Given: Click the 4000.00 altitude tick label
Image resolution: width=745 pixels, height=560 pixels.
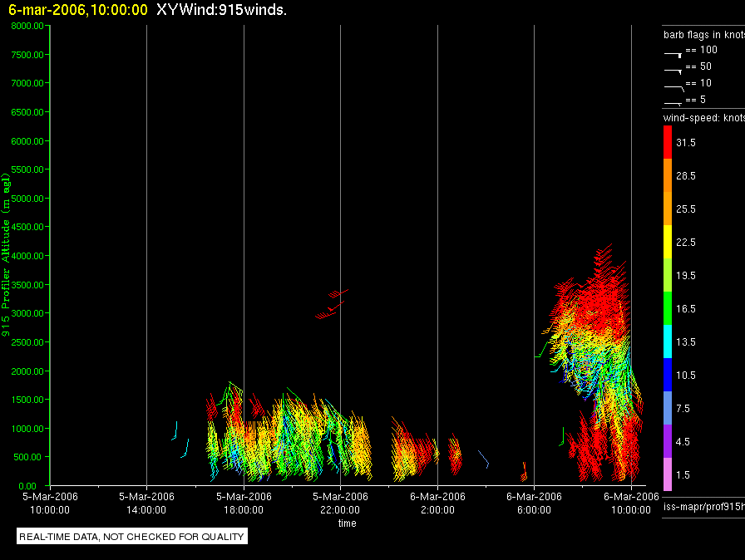Looking at the screenshot, I should [x=27, y=256].
